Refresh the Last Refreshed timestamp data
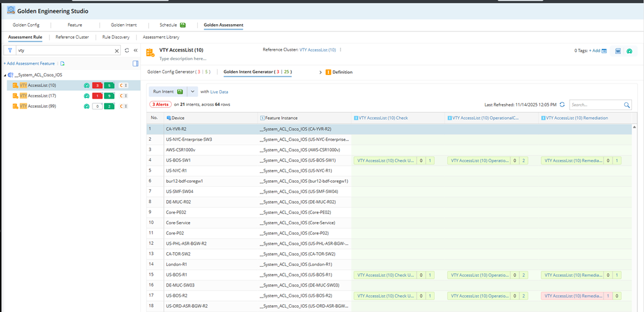 pyautogui.click(x=562, y=105)
